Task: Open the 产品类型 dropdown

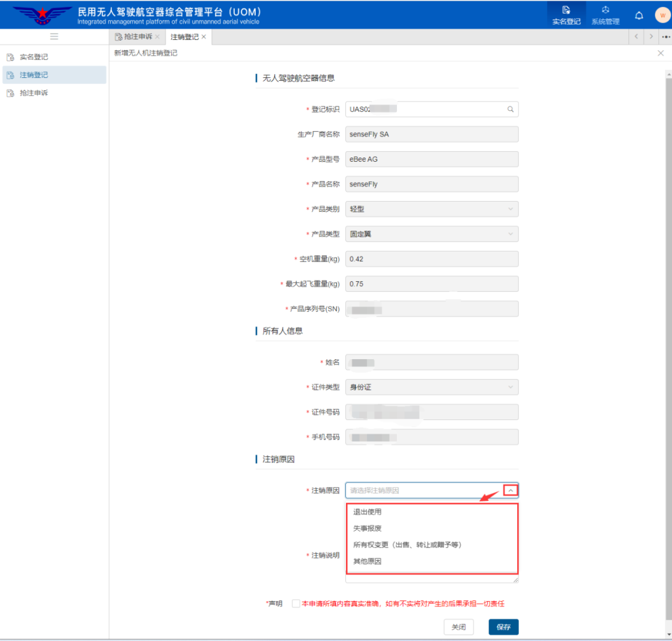Action: click(x=432, y=233)
